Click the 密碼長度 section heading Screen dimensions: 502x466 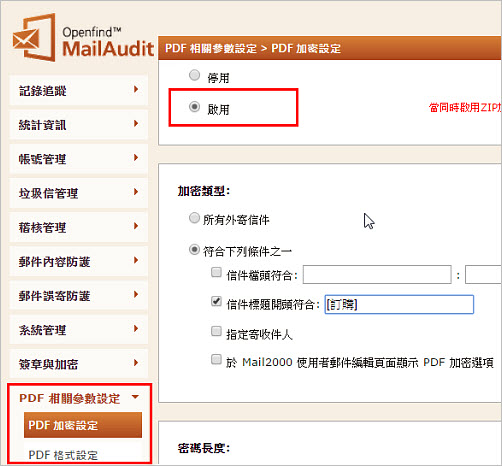tap(204, 448)
